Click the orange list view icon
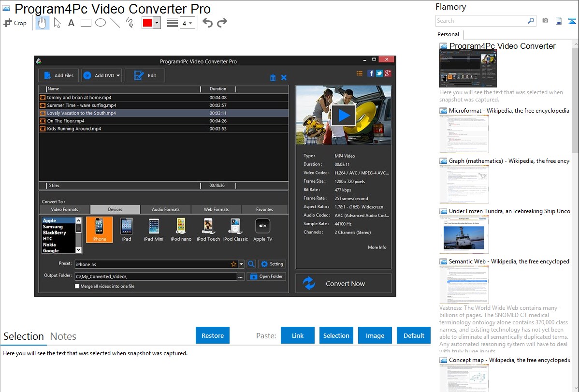Viewport: 579px width, 392px height. pos(359,73)
